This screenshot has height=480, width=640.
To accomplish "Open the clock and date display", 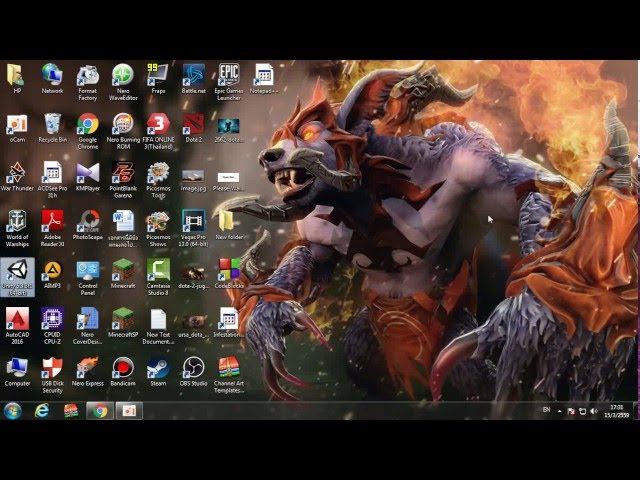I will pos(617,411).
